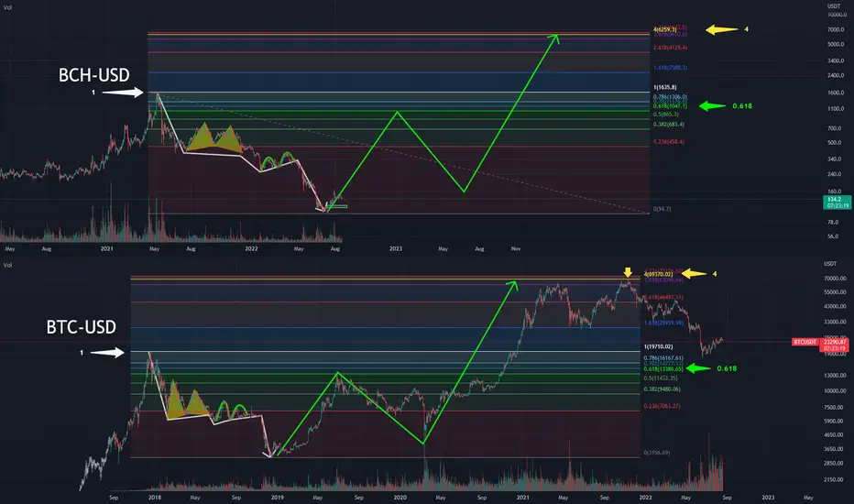Click 4650.00 on the BTC price axis
Screen dimensions: 854x504
(834, 434)
